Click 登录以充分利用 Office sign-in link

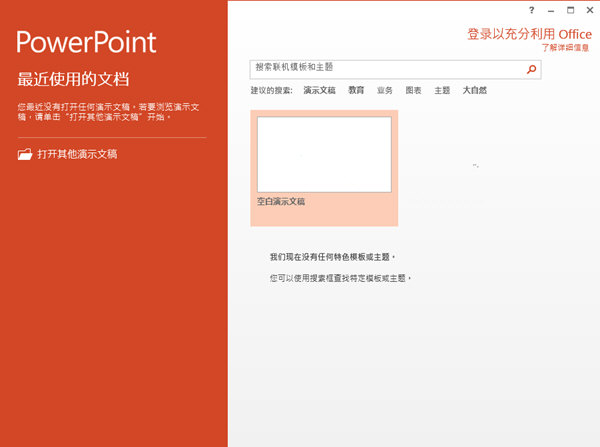(529, 34)
